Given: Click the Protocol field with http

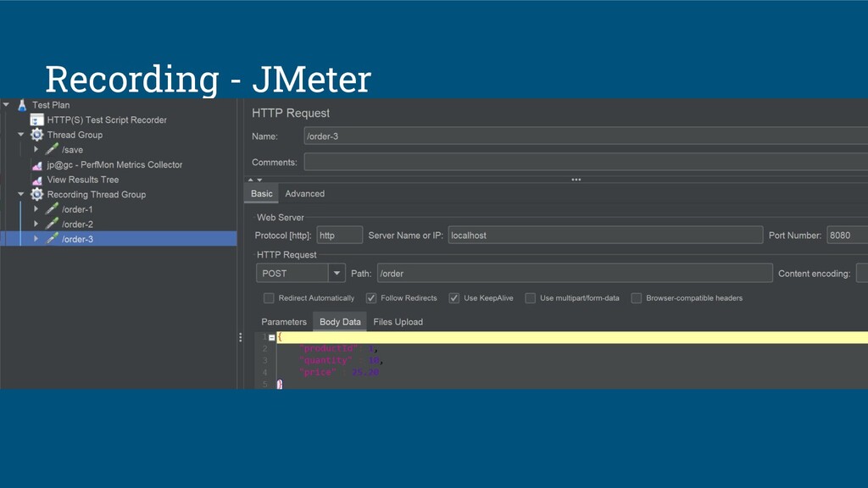Looking at the screenshot, I should (339, 236).
